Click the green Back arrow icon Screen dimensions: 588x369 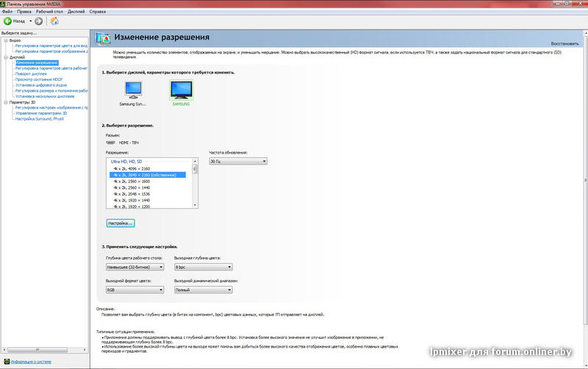(7, 21)
